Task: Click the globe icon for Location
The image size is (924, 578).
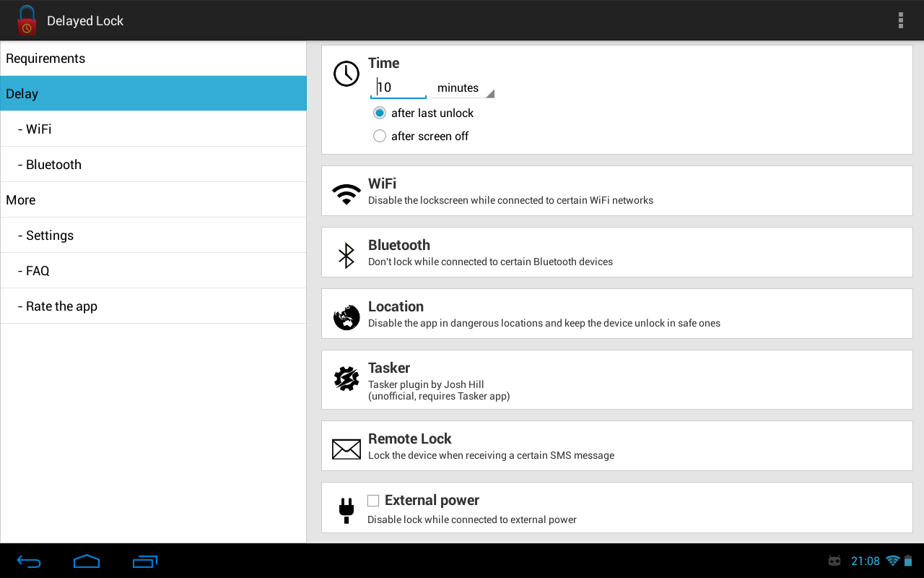Action: (x=346, y=317)
